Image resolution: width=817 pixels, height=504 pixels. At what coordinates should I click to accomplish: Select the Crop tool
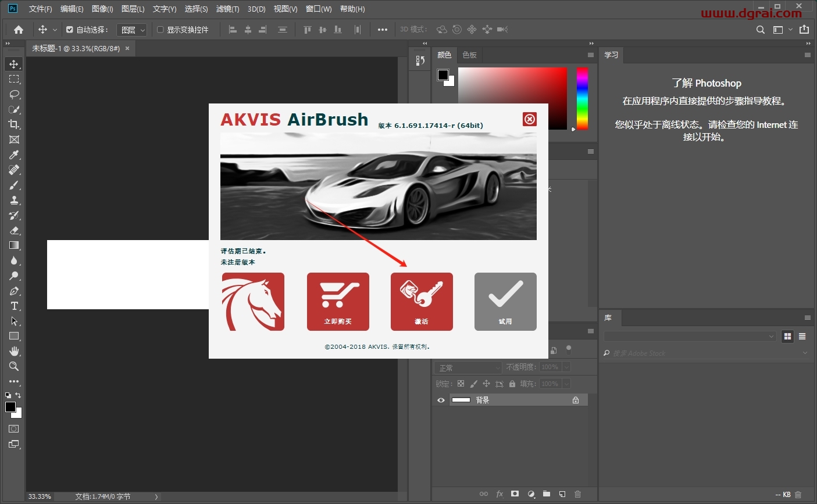(14, 124)
